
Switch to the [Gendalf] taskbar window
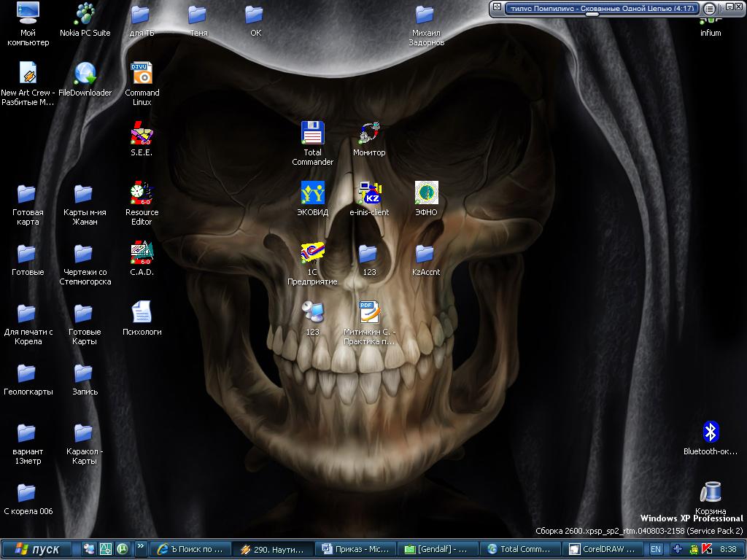coord(437,549)
